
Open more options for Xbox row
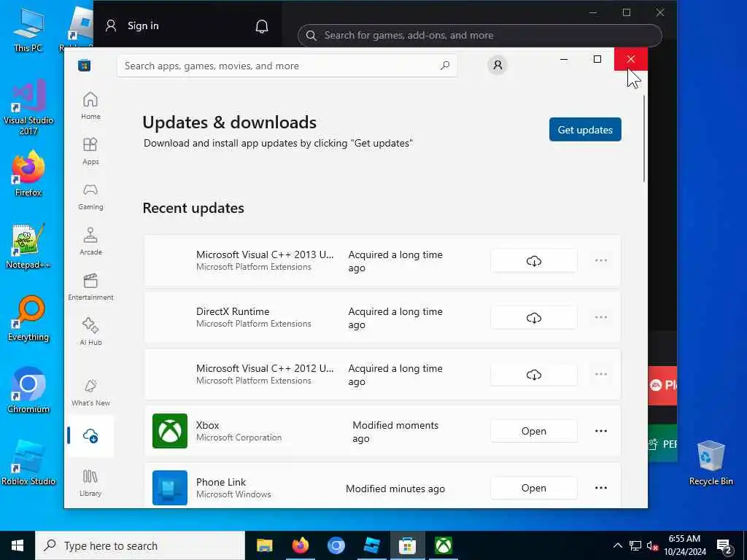pos(601,431)
